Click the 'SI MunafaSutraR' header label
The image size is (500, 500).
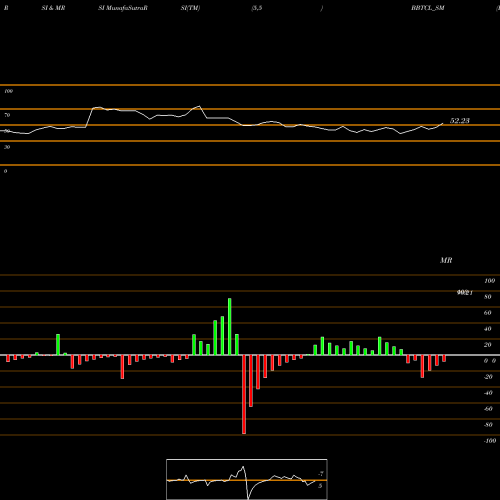click(x=123, y=8)
